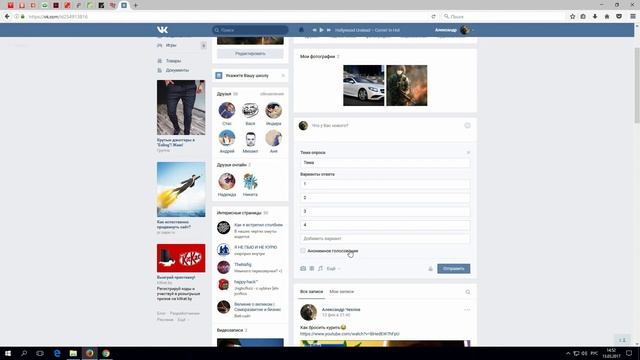Image resolution: width=640 pixels, height=360 pixels.
Task: Open 'Я НЕ ПЬЮ И НЕ КУРЮ' page
Action: coord(256,247)
